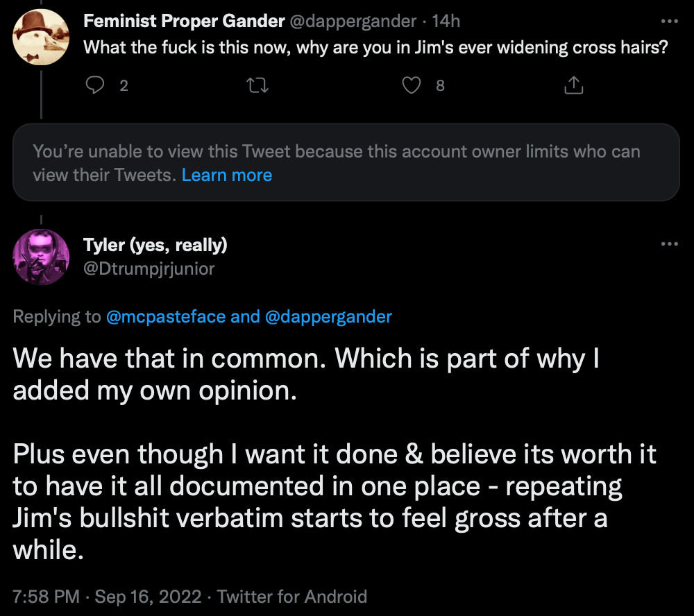Like the tweet with 8 likes

pos(413,85)
